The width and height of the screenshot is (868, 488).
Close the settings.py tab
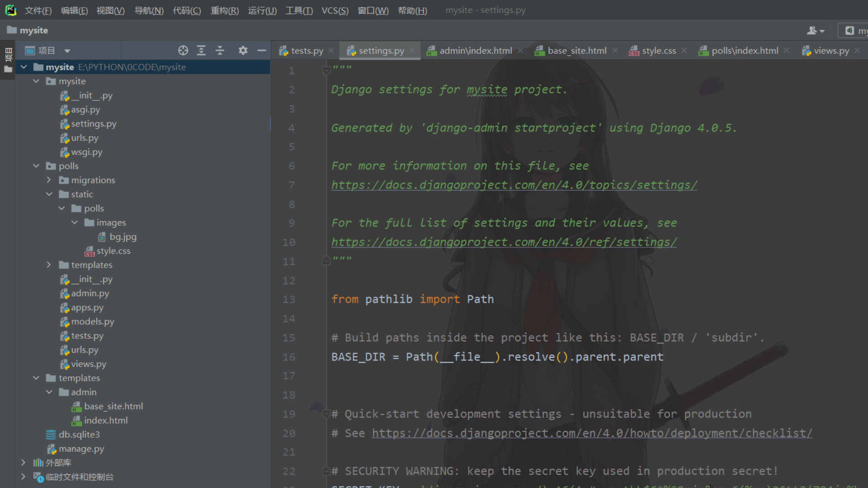point(412,51)
